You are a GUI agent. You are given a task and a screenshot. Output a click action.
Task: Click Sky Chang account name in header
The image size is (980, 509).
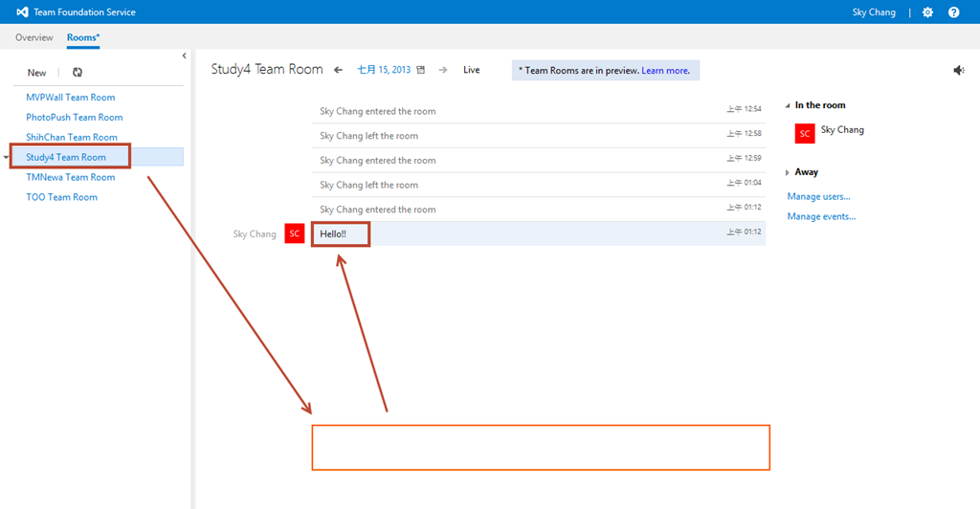point(874,11)
